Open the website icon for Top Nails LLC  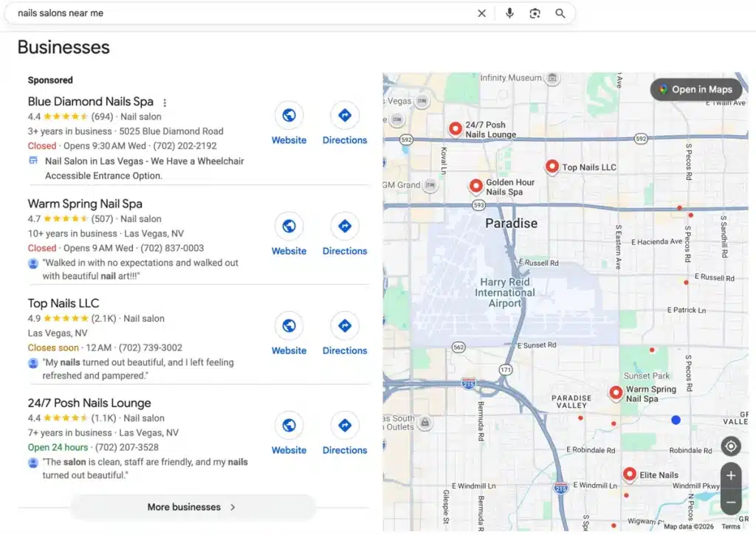(289, 326)
